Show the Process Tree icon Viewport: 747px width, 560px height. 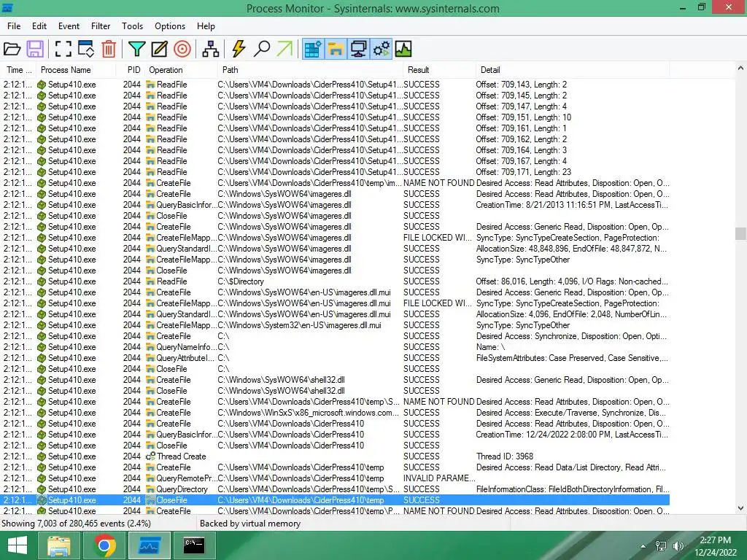[x=211, y=49]
